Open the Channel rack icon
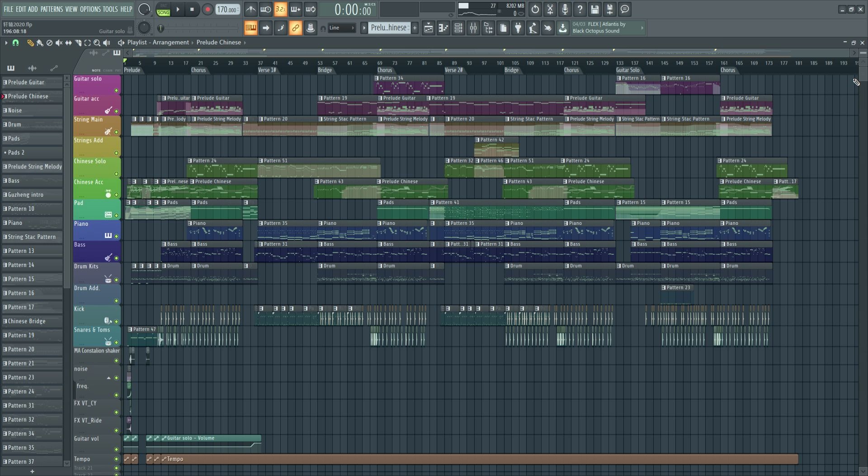868x476 pixels. pos(458,28)
